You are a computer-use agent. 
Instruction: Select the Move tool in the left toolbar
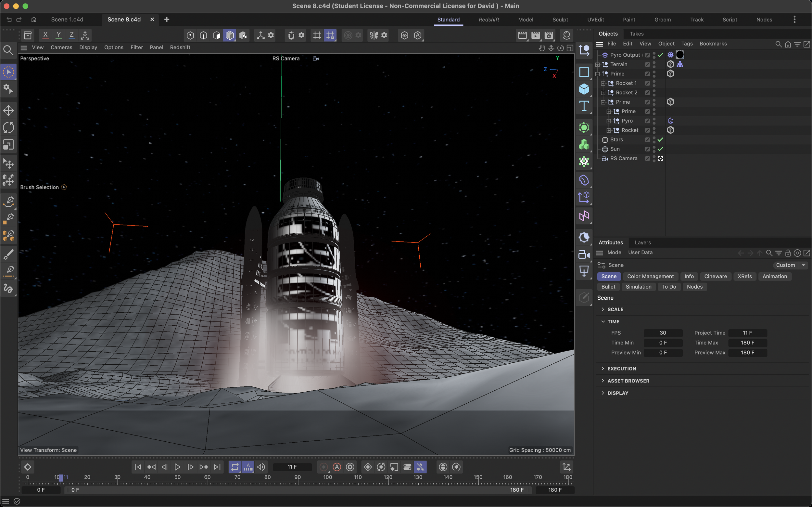[8, 110]
